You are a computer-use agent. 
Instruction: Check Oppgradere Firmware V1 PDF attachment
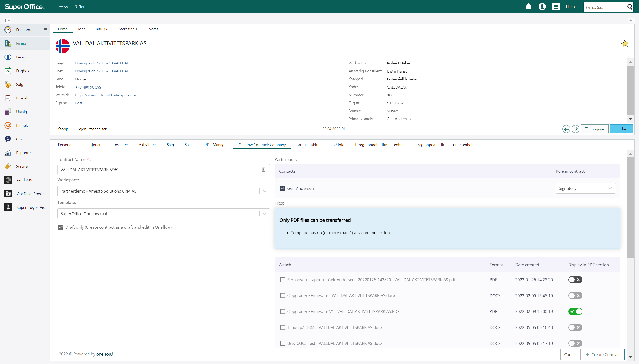pos(282,311)
